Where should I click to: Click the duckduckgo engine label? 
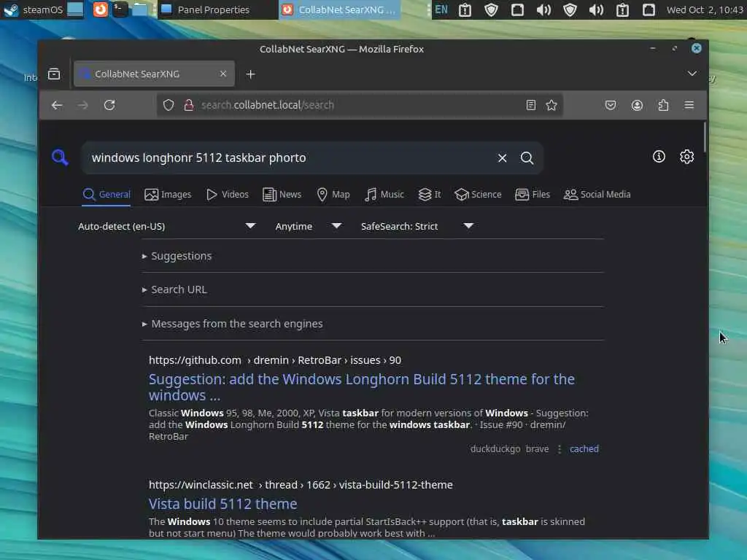pos(495,449)
